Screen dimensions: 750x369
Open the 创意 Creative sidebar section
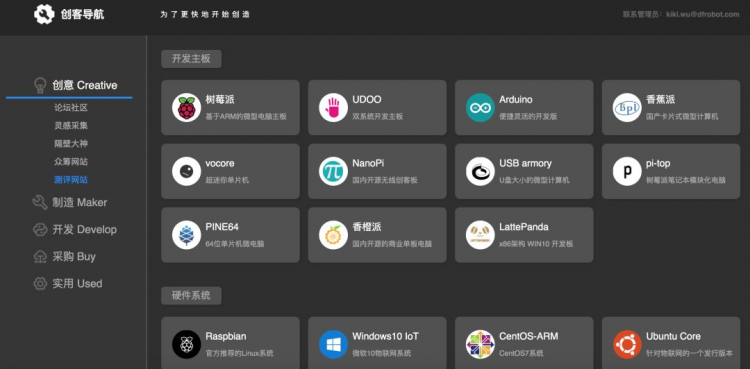point(85,85)
